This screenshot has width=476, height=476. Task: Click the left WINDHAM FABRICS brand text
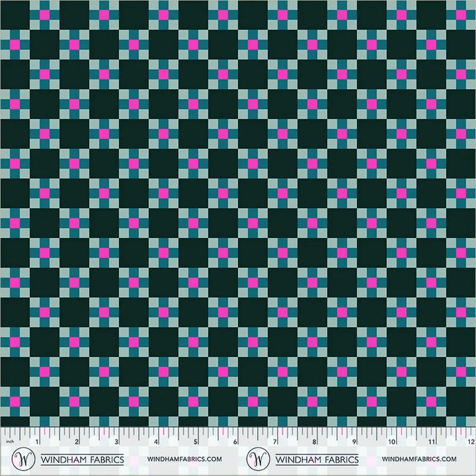tap(82, 459)
